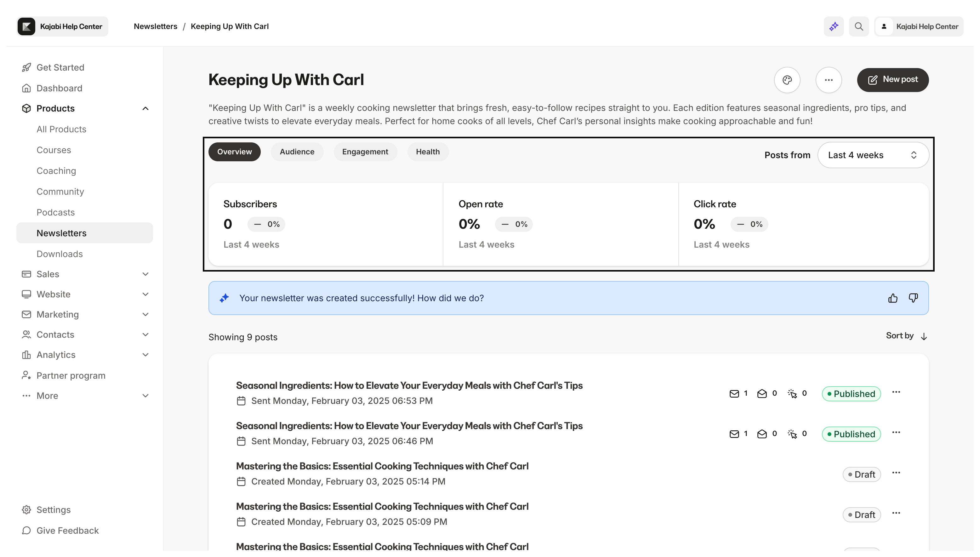
Task: Click the sparkle AI assistant icon in top bar
Action: [834, 26]
